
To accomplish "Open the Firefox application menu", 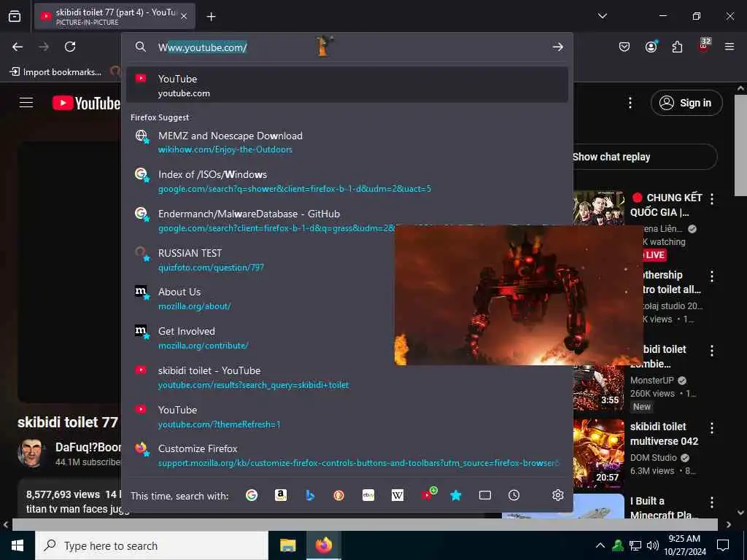I will 729,47.
